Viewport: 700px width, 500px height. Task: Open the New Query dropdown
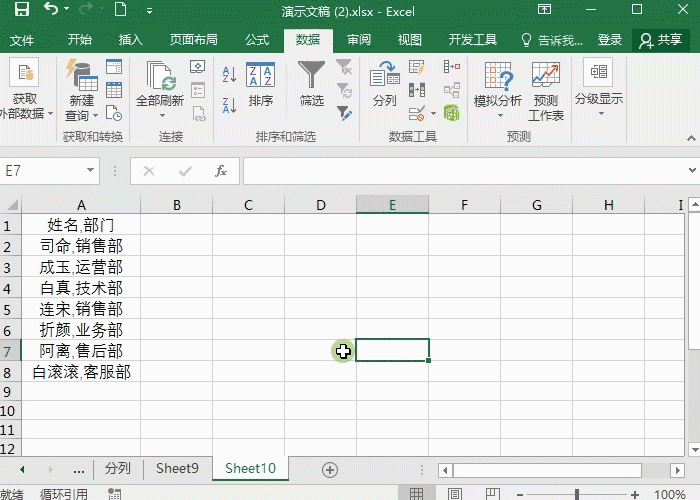click(82, 92)
